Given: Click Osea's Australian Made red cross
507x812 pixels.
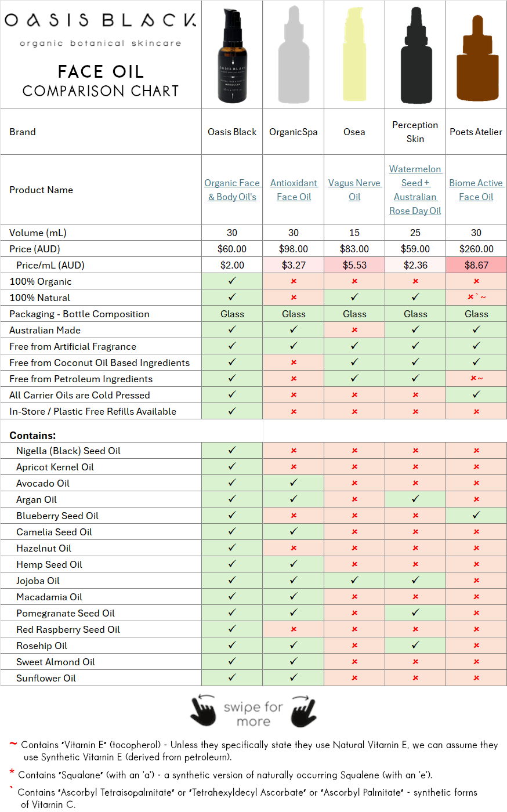Looking at the screenshot, I should click(354, 330).
